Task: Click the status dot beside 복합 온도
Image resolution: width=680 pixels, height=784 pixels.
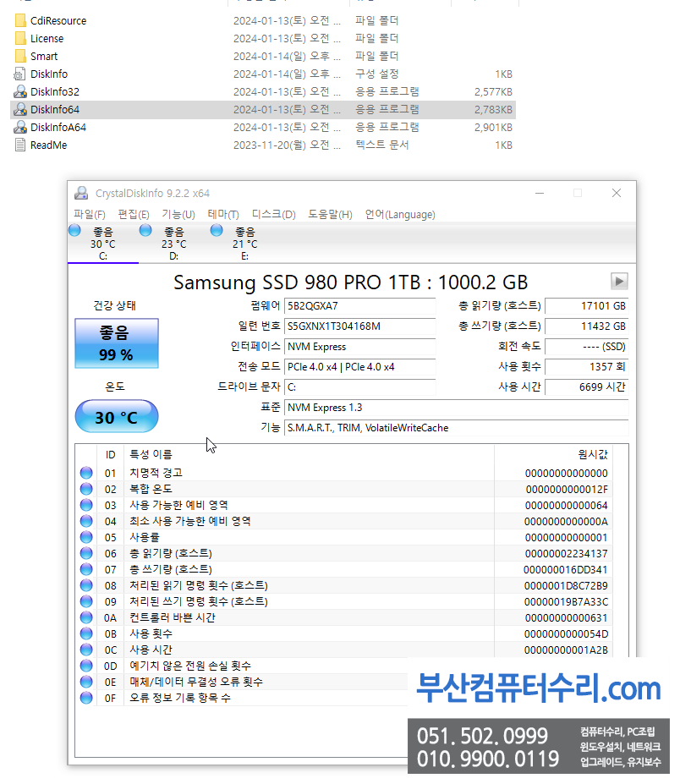Action: click(x=85, y=488)
